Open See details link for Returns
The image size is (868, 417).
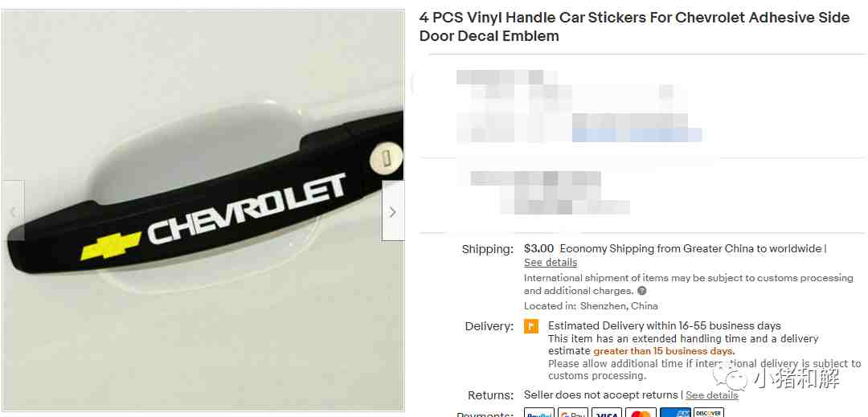(712, 395)
